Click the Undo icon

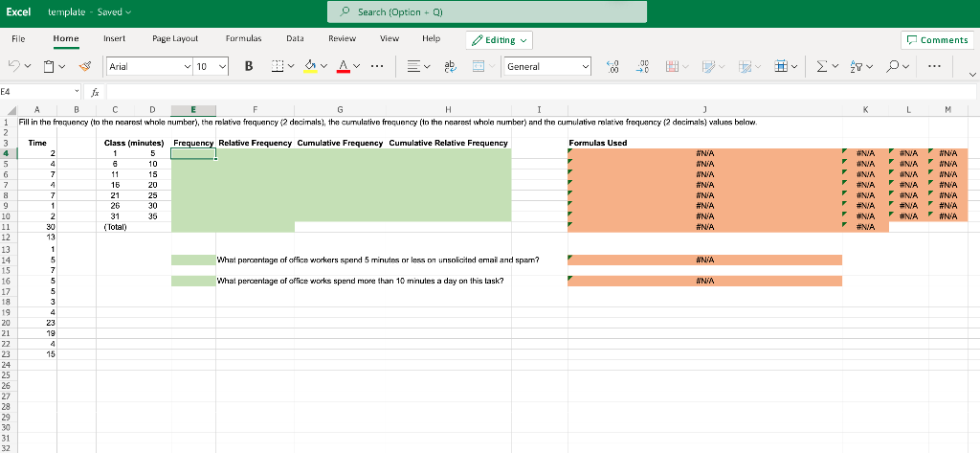pos(14,66)
